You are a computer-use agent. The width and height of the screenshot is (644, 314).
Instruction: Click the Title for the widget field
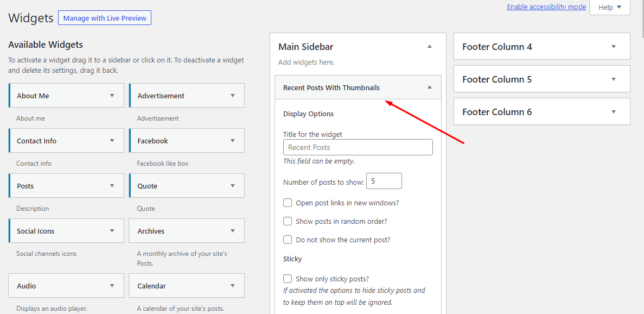(x=358, y=147)
